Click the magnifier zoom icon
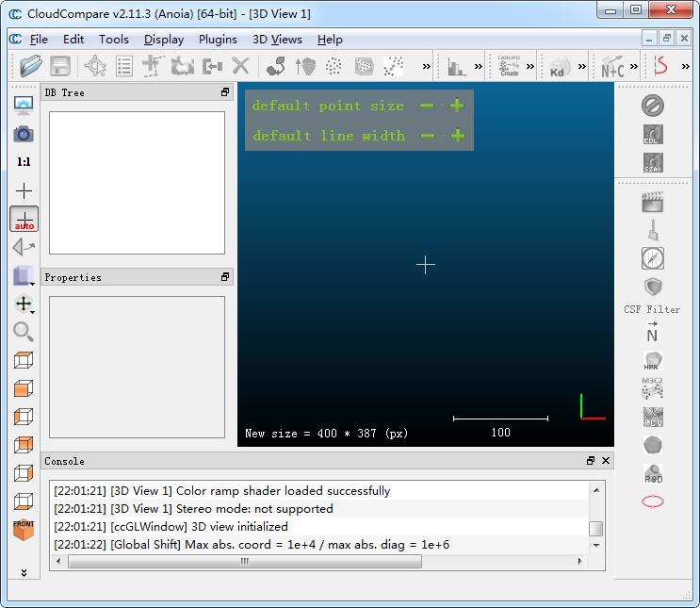 (x=24, y=332)
